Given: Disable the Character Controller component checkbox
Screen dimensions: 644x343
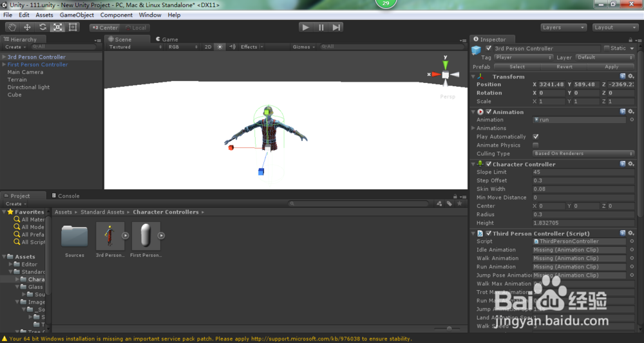Looking at the screenshot, I should coord(489,163).
